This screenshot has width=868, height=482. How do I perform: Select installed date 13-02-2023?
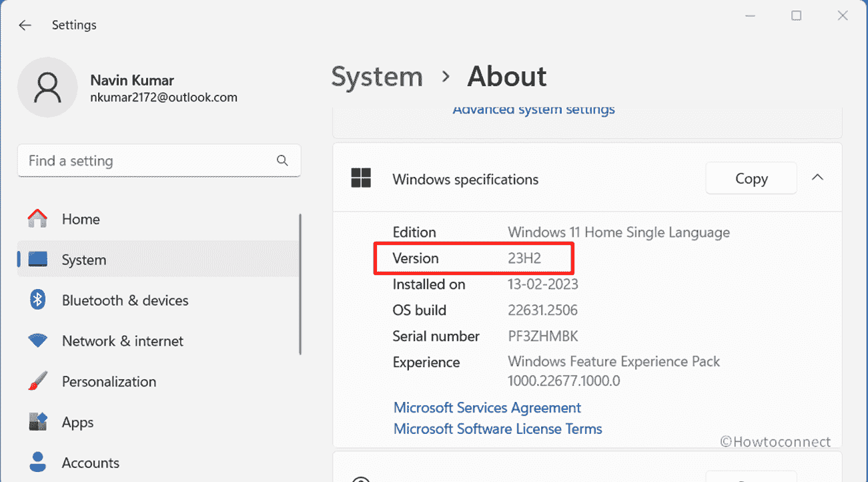pyautogui.click(x=543, y=284)
